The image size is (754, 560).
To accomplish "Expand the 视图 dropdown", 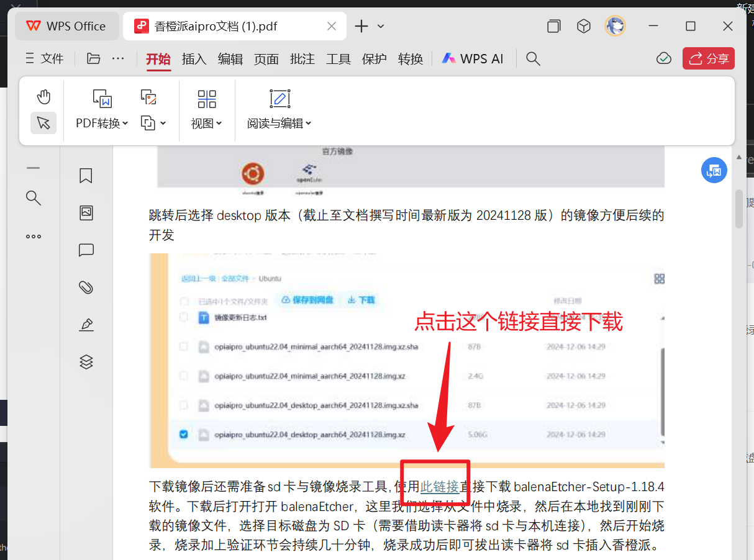I will (219, 124).
